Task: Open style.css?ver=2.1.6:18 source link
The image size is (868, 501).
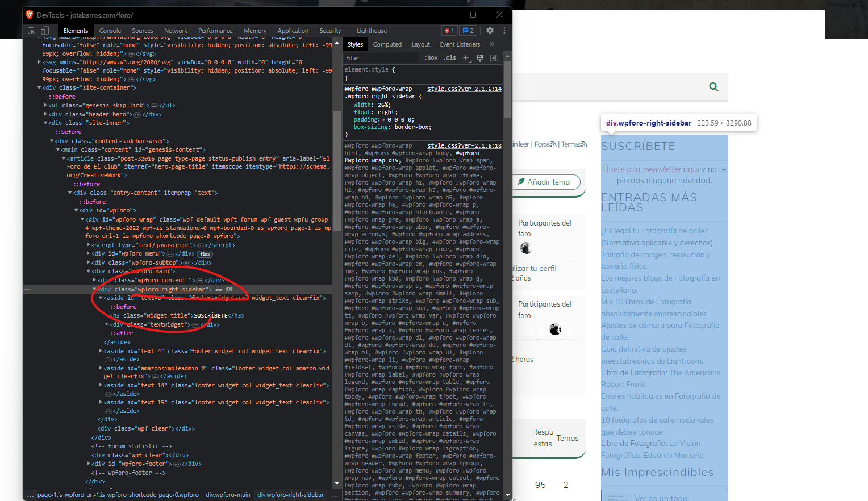Action: (x=464, y=146)
